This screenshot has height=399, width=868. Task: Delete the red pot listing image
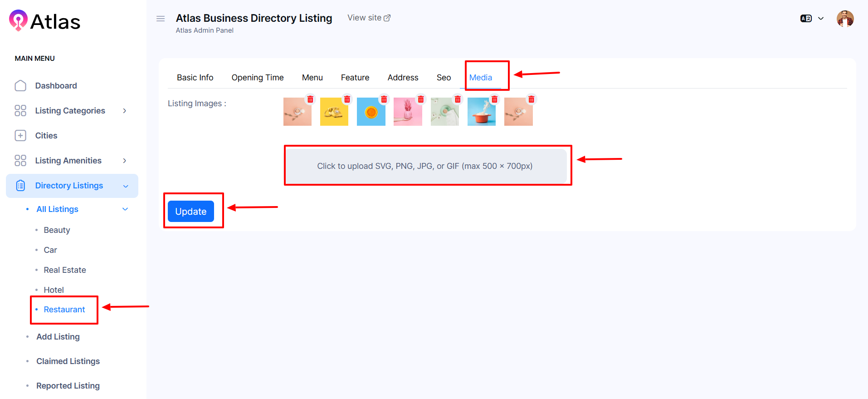coord(494,99)
